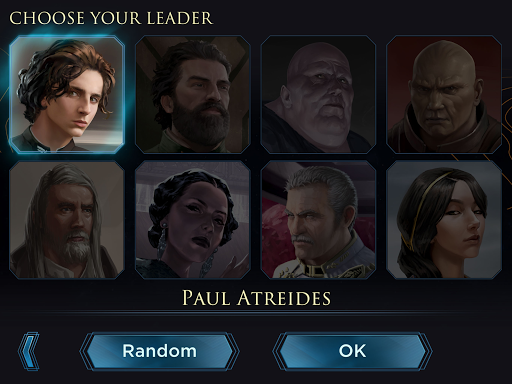512x384 pixels.
Task: Click the Paul Atreides name label
Action: 256,298
